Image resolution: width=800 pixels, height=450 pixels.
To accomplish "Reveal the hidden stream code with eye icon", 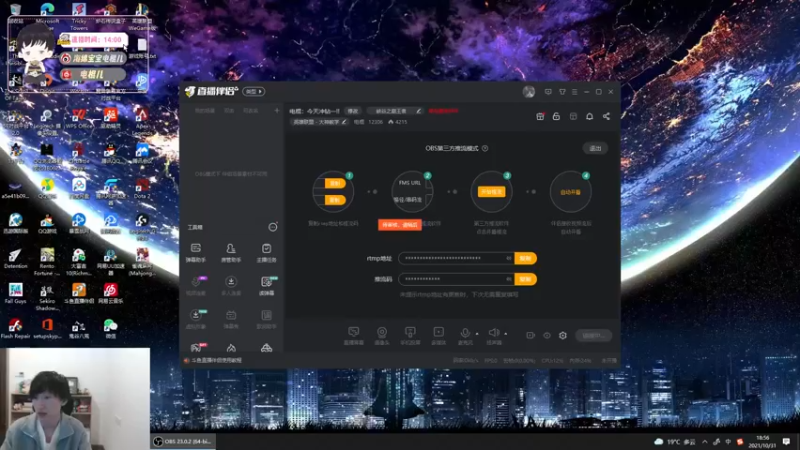I will click(x=509, y=279).
